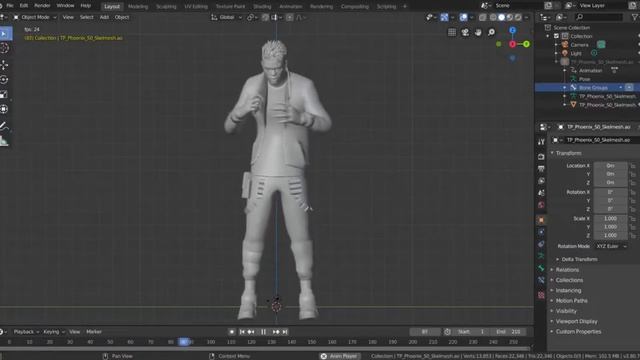Viewport: 640px width, 360px height.
Task: Switch to rendered viewport shading
Action: (x=518, y=18)
